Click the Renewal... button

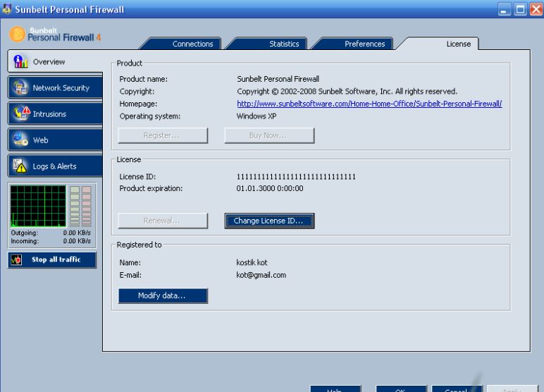click(x=163, y=221)
